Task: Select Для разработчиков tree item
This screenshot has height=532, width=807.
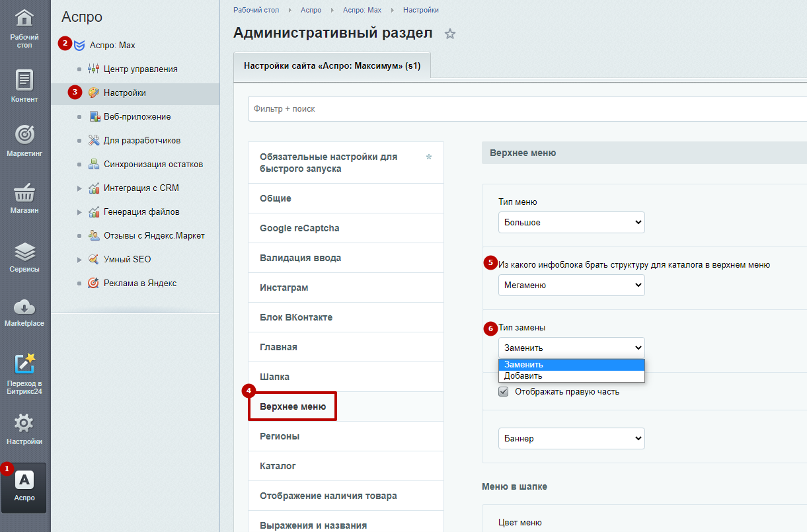Action: (142, 140)
